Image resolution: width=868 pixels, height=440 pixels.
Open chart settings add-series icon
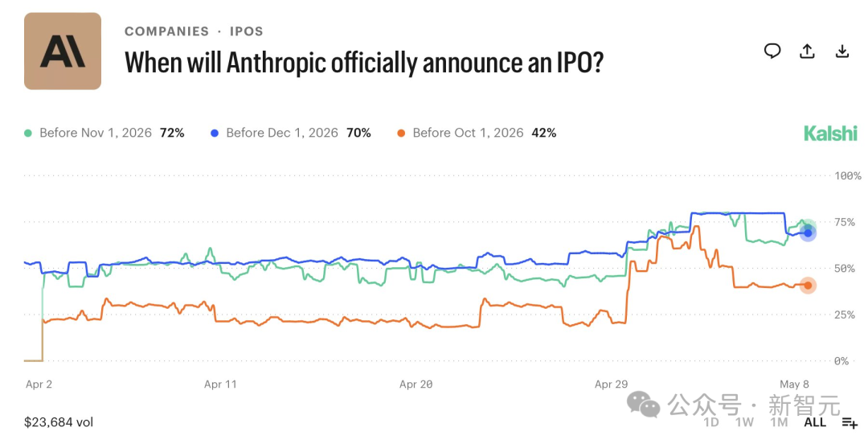pyautogui.click(x=850, y=423)
